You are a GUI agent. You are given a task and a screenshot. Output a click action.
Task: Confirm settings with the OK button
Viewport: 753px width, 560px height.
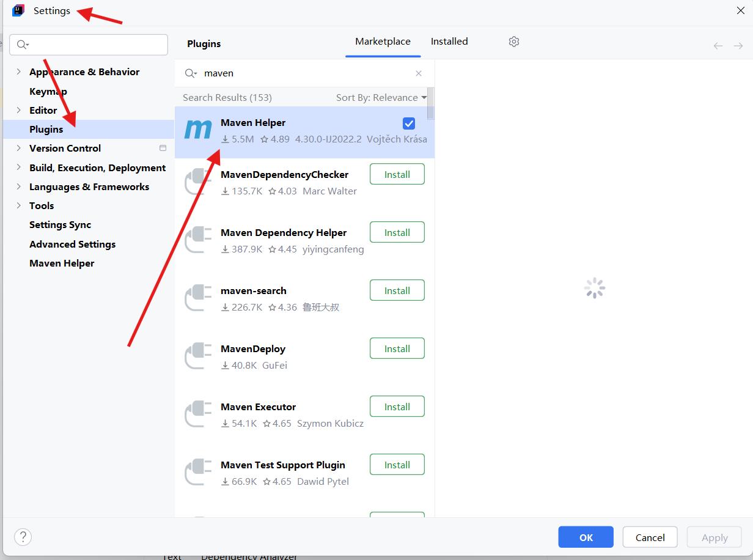(x=586, y=537)
